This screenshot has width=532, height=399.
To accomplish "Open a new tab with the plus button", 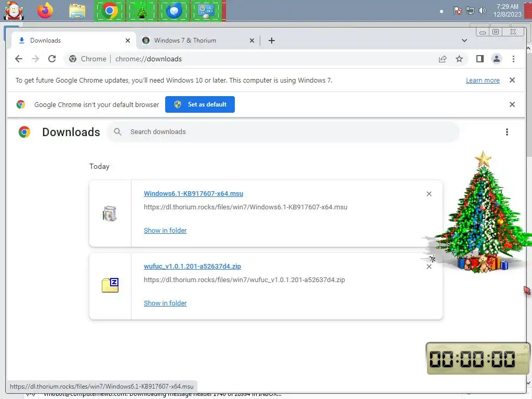I will [x=271, y=41].
